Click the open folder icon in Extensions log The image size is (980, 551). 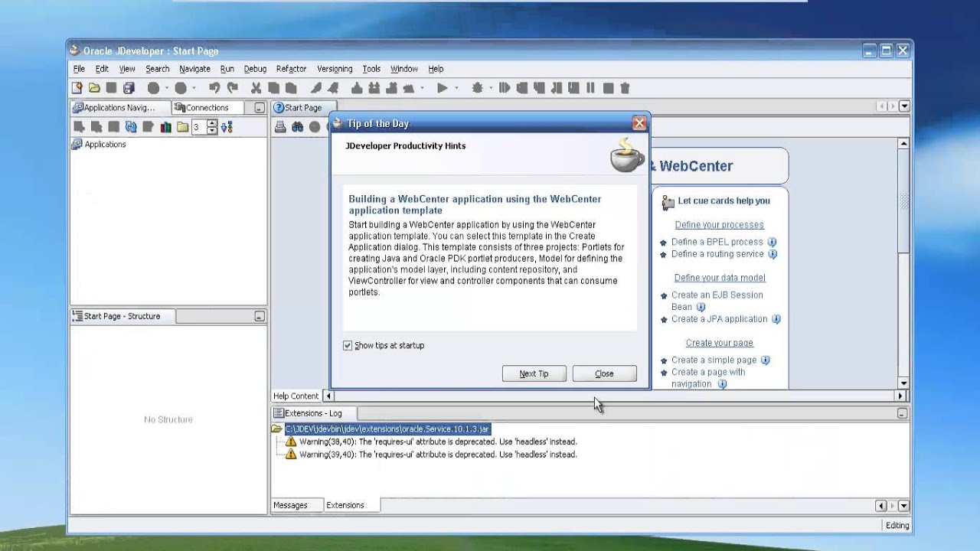(276, 429)
